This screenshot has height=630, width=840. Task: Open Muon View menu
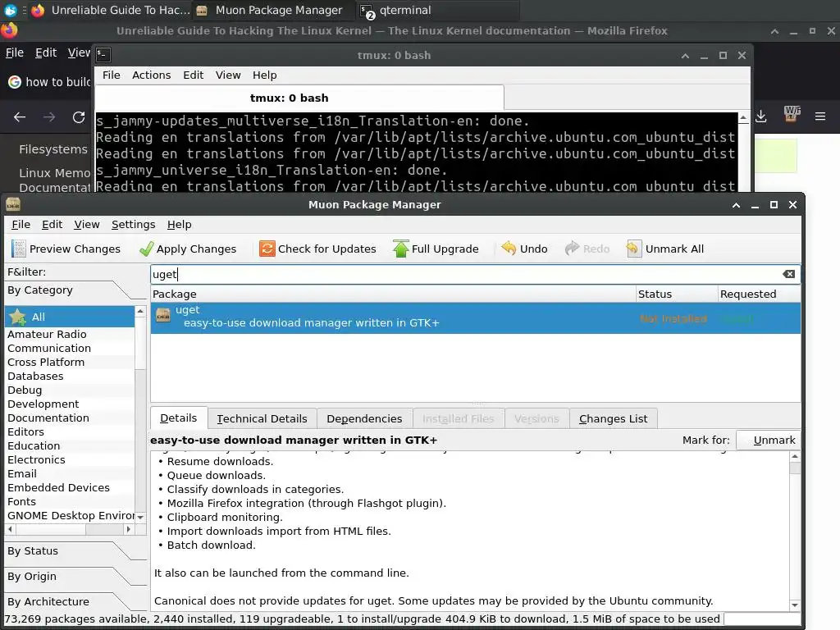coord(87,225)
